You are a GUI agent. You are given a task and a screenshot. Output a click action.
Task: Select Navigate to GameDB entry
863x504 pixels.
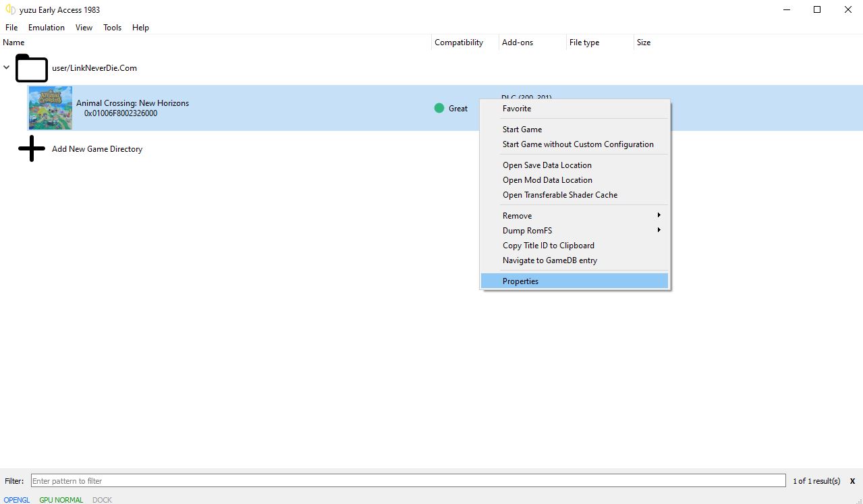point(575,260)
